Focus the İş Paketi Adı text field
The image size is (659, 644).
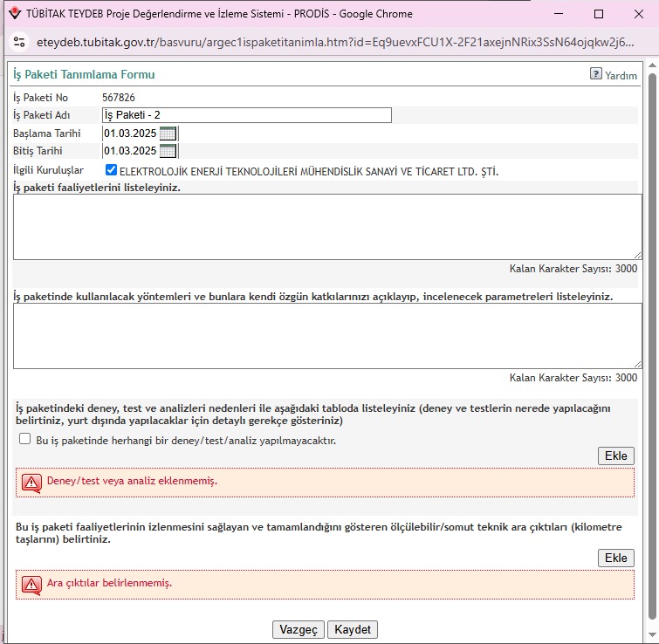pyautogui.click(x=247, y=115)
